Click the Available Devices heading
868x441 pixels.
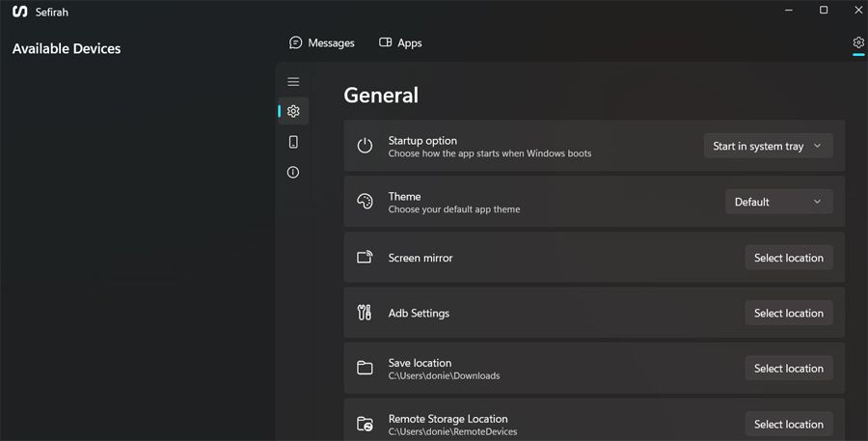tap(67, 49)
